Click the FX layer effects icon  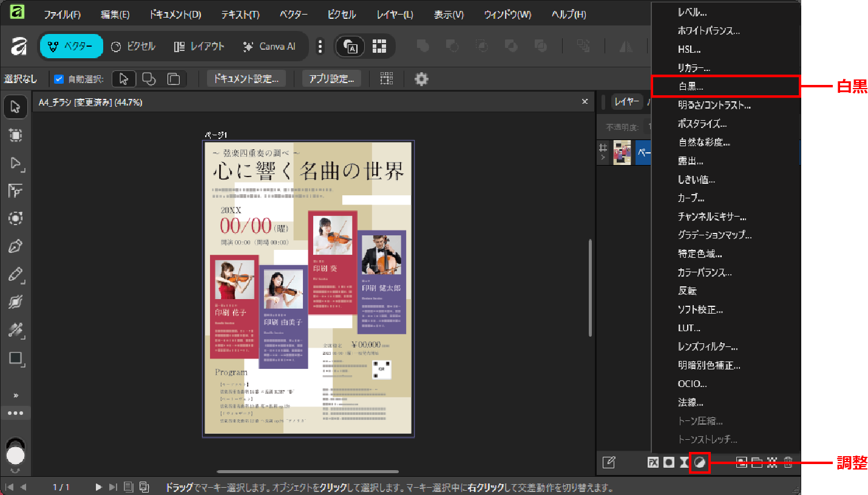tap(653, 462)
